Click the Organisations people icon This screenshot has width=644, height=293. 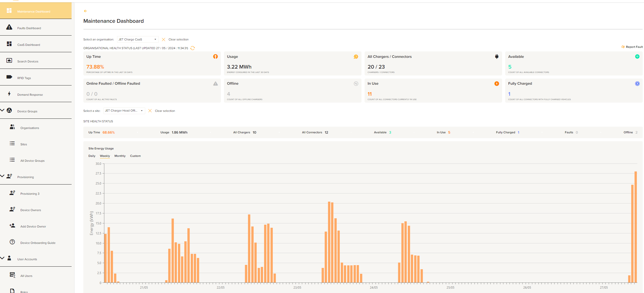12,127
